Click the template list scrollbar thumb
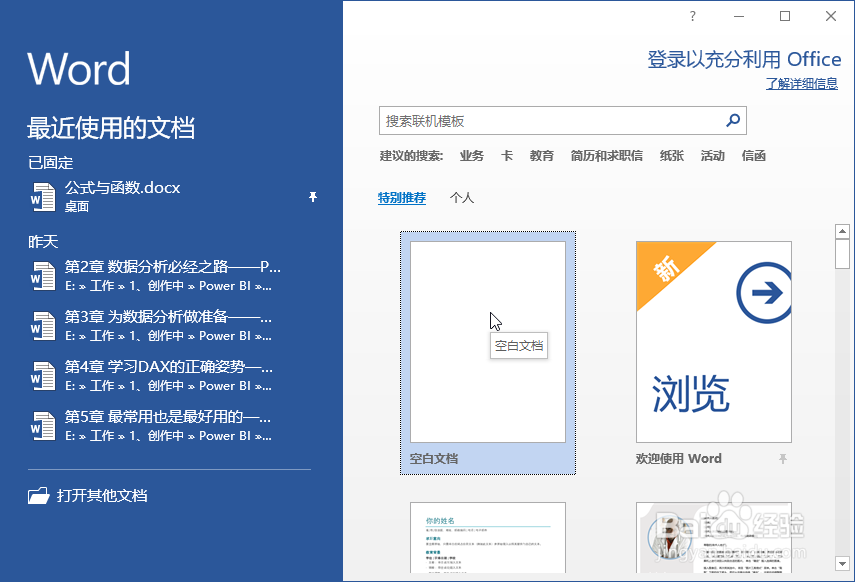Viewport: 855px width, 582px height. click(x=842, y=254)
